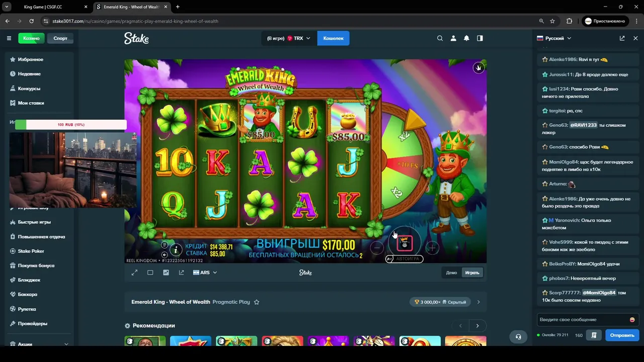The height and width of the screenshot is (362, 644).
Task: Select the Казино section
Action: coord(31,38)
